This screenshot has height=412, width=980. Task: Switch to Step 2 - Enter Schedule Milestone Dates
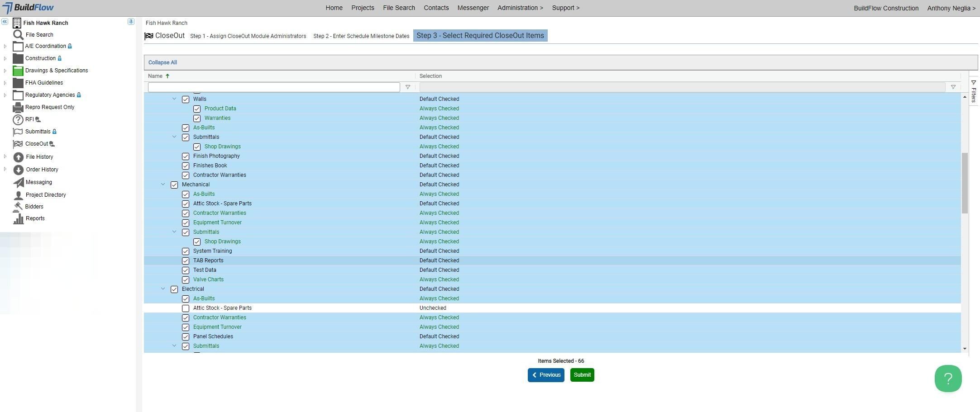[x=361, y=36]
